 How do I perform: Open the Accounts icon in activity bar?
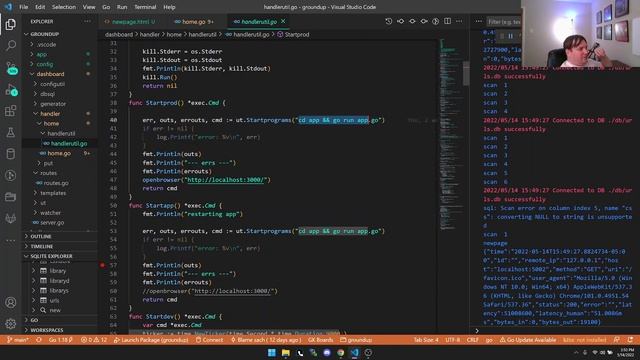coord(11,302)
